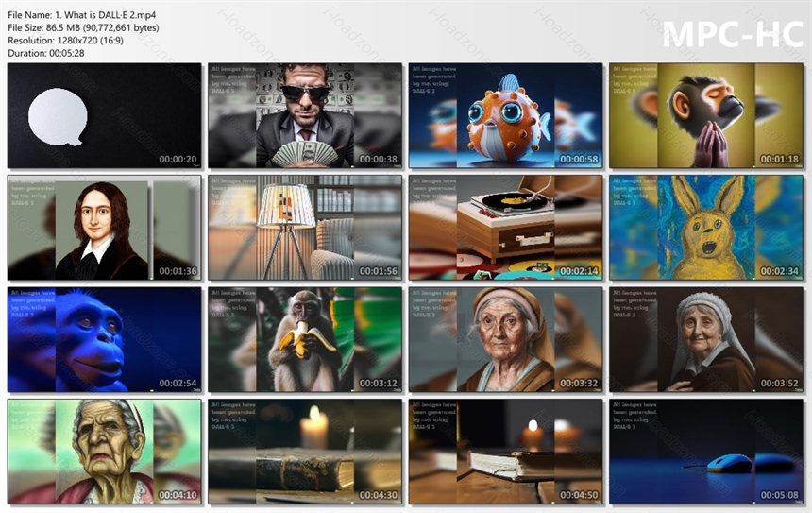Select the 00:01:56 floor lamp thumbnail
812x513 pixels.
coord(305,228)
